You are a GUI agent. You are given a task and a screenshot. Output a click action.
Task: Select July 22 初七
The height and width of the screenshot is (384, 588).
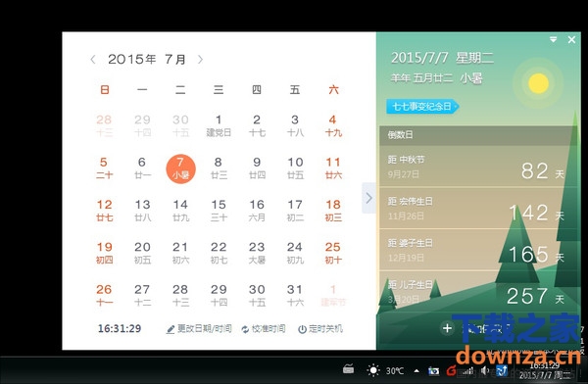pos(219,253)
